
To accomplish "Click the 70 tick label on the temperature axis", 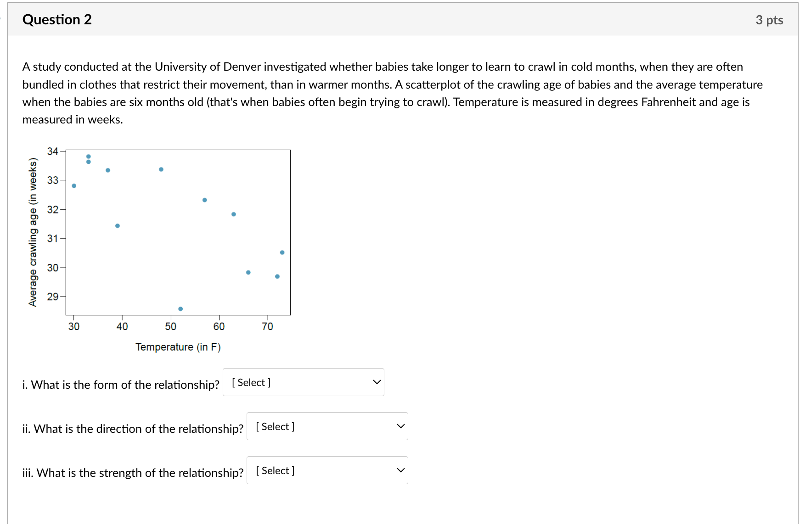I will pos(268,326).
